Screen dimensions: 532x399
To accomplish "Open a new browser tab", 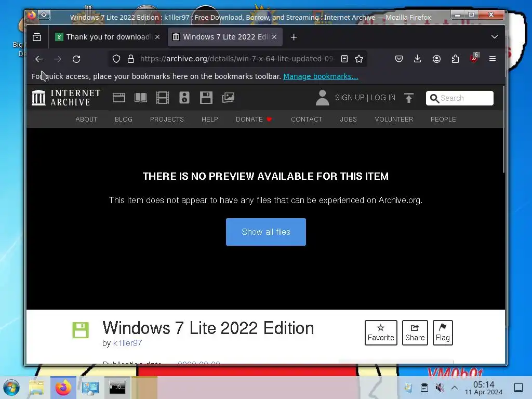I will (x=294, y=37).
